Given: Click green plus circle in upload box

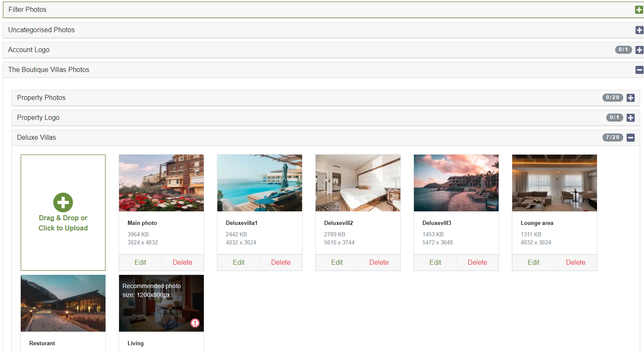Looking at the screenshot, I should [x=63, y=202].
